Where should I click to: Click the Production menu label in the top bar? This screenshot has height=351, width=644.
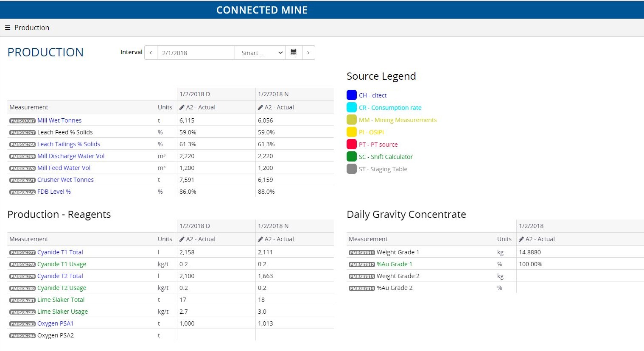(32, 28)
